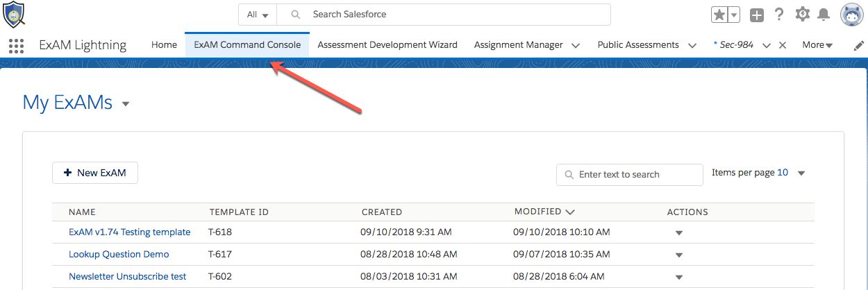This screenshot has width=868, height=290.
Task: Go to the Home tab
Action: click(164, 45)
